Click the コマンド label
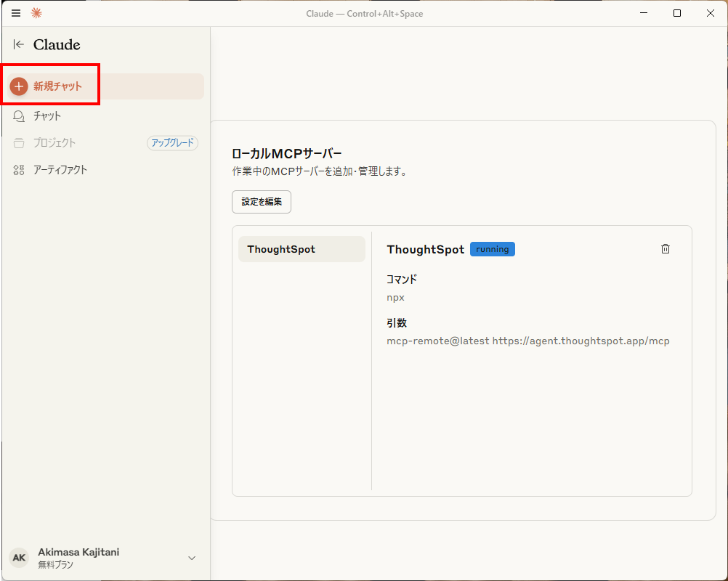Image resolution: width=728 pixels, height=581 pixels. 402,280
